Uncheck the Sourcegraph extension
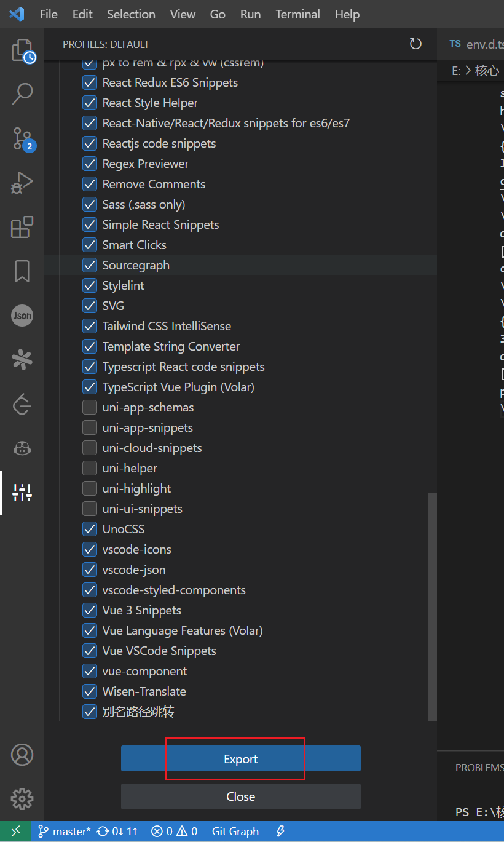The width and height of the screenshot is (504, 842). 89,265
